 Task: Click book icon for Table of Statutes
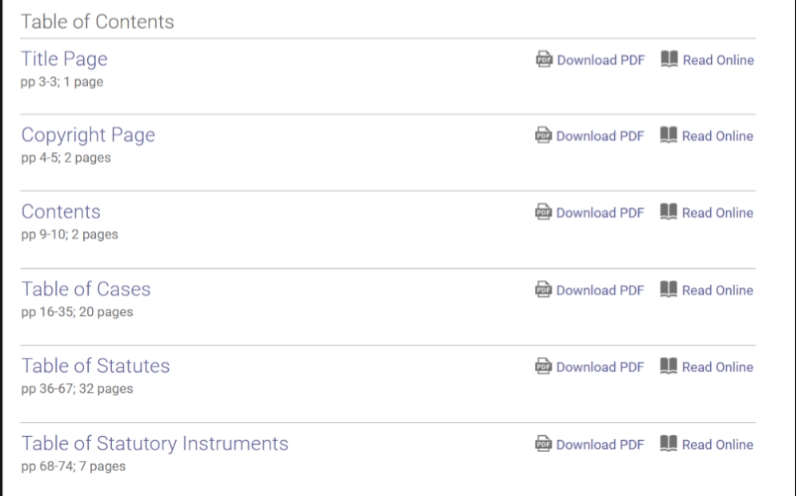coord(669,367)
